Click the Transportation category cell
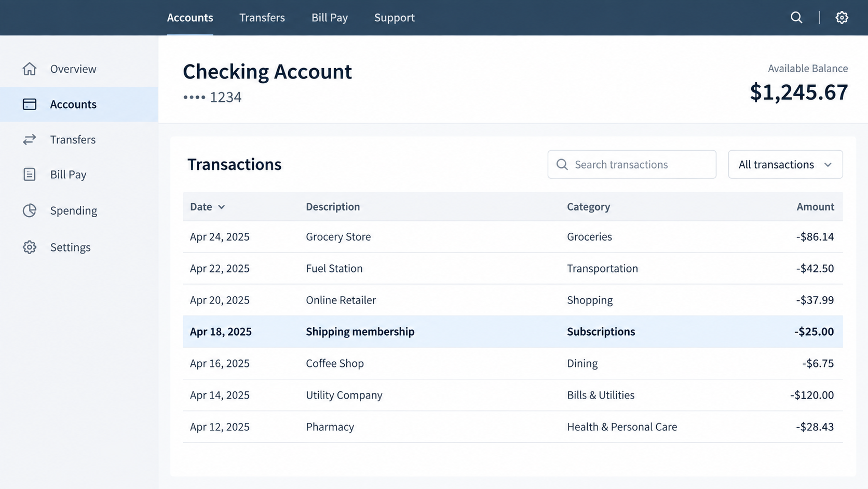 602,269
